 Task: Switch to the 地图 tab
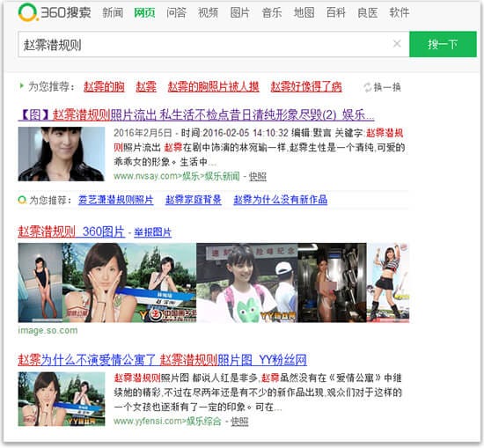coord(304,12)
